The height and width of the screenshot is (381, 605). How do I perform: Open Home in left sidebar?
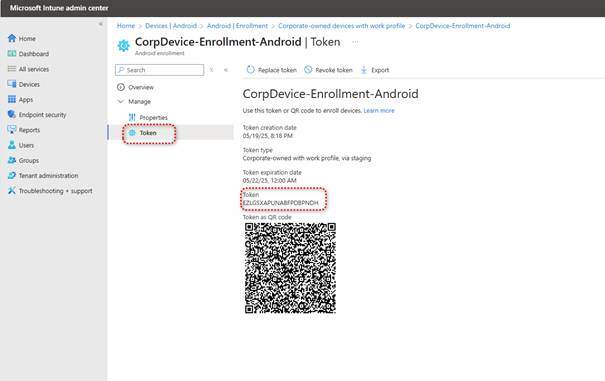[22, 39]
